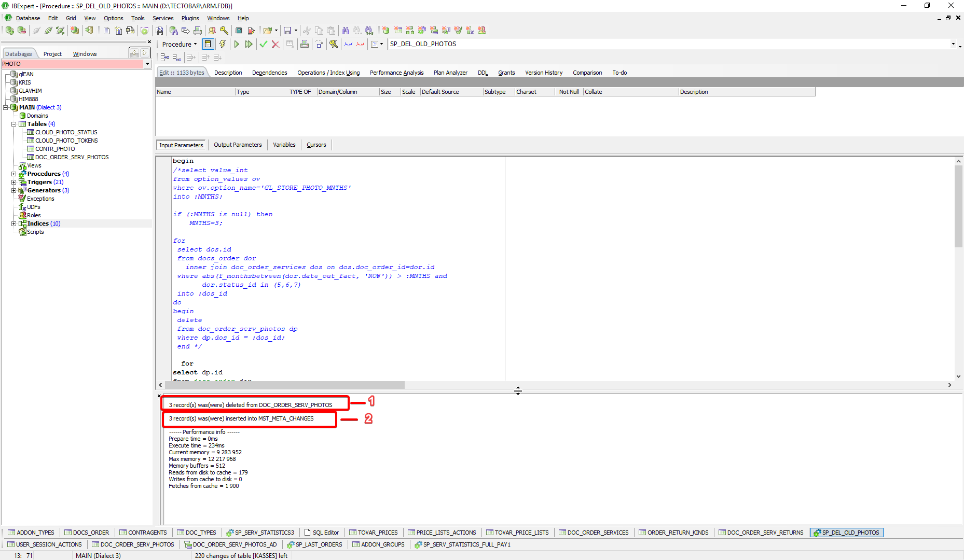Screen dimensions: 964x560
Task: Click the Save floppy disk icon
Action: [287, 31]
